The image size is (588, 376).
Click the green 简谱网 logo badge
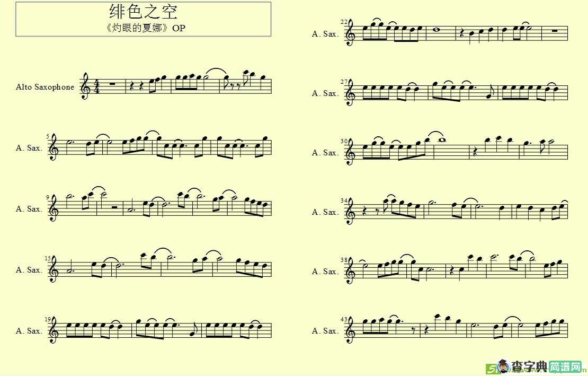565,366
